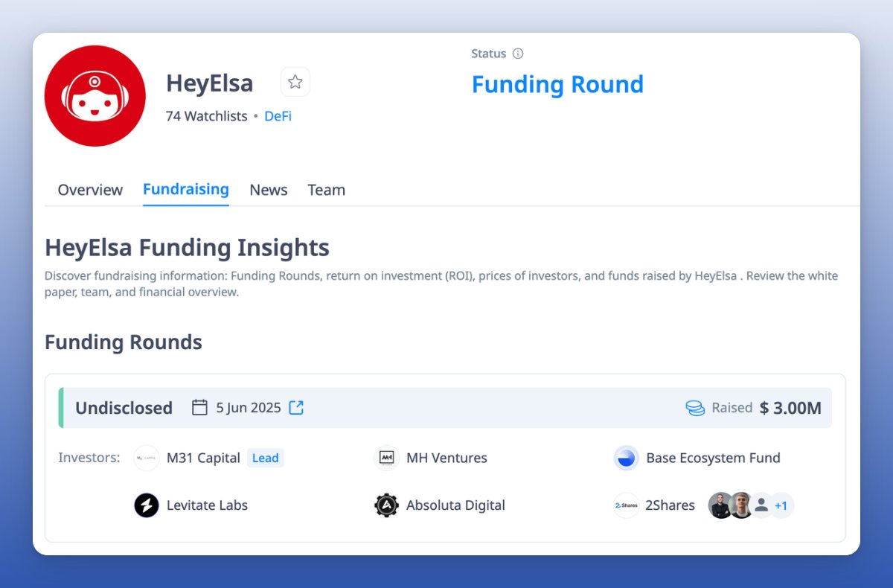
Task: Click the M31 Capital logo icon
Action: pos(147,458)
